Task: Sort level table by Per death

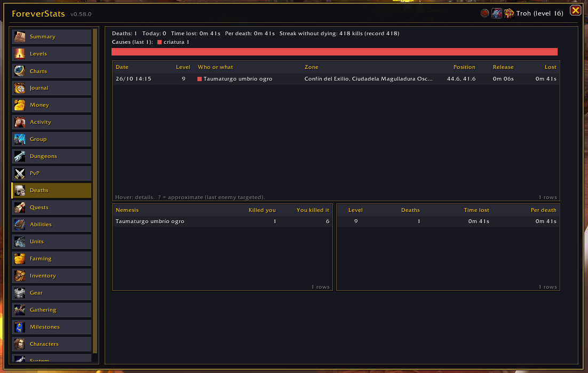Action: tap(543, 210)
